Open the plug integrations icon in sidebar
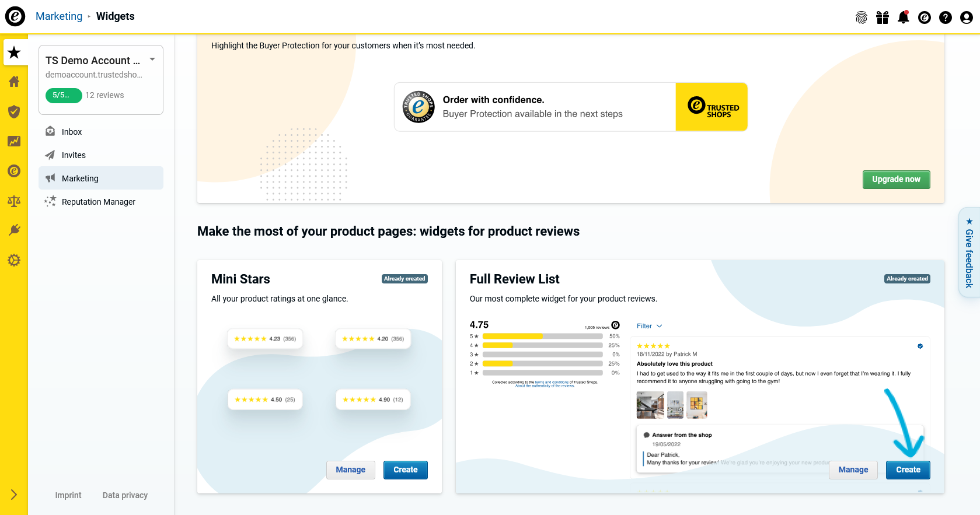 pyautogui.click(x=14, y=230)
